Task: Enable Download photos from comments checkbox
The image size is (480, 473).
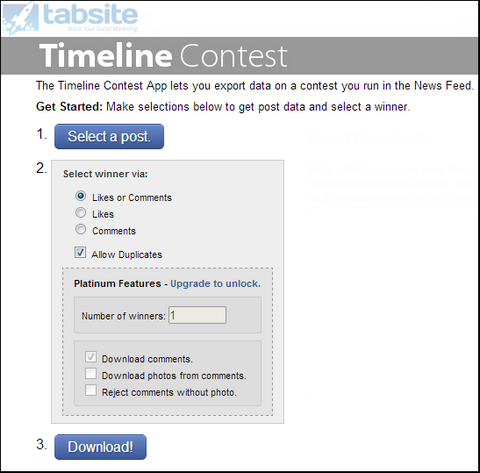Action: point(91,374)
